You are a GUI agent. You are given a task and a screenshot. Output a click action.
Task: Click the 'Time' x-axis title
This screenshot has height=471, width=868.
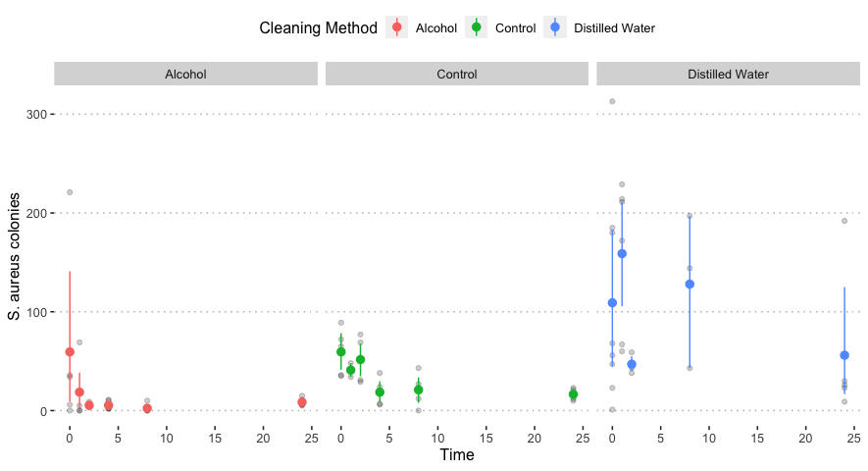coord(456,455)
